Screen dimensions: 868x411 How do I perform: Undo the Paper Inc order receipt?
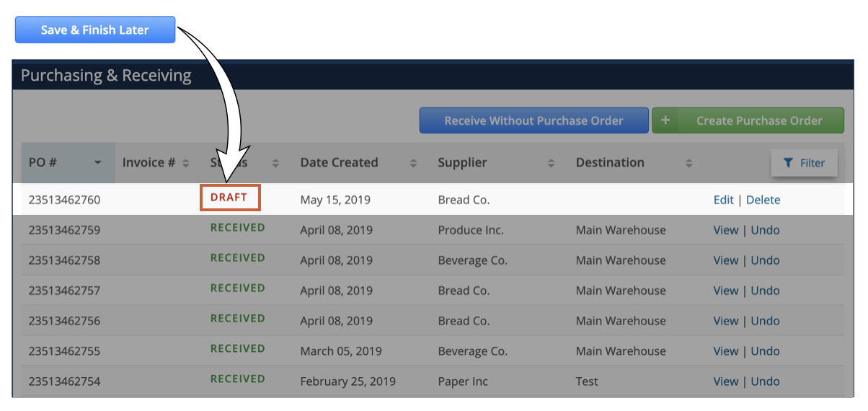pos(766,381)
